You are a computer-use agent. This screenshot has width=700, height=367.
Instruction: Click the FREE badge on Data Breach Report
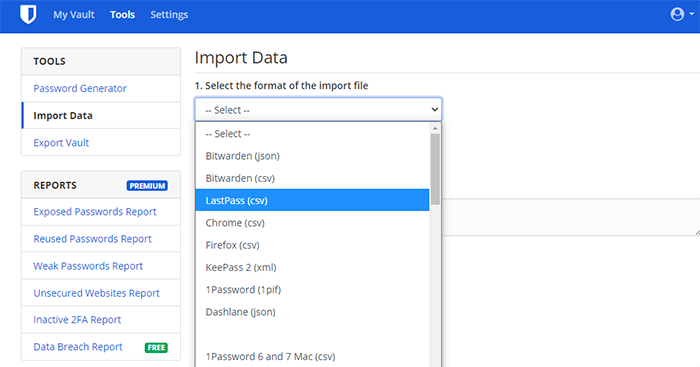(156, 347)
